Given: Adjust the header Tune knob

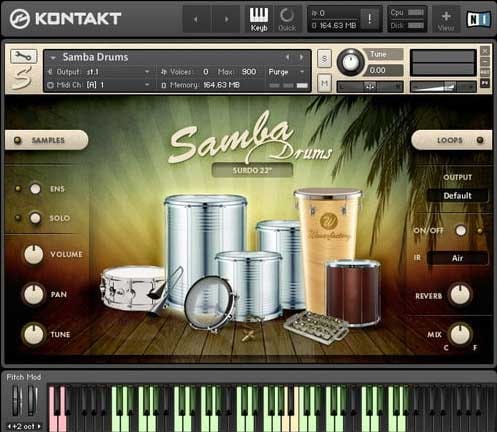Looking at the screenshot, I should click(x=350, y=62).
